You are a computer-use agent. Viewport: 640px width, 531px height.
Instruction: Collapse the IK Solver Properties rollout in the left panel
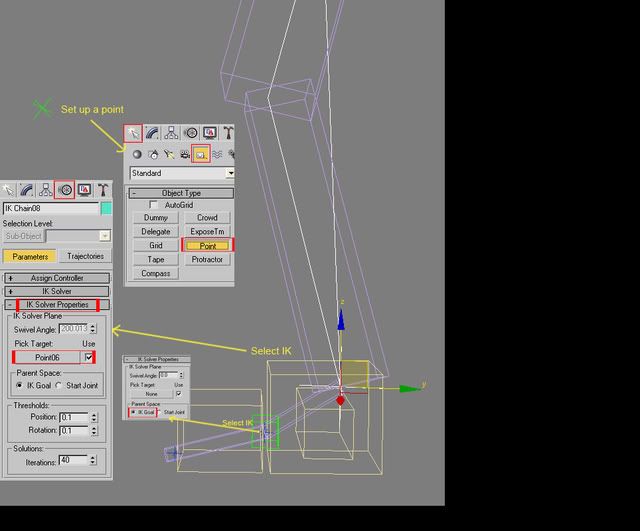(57, 304)
